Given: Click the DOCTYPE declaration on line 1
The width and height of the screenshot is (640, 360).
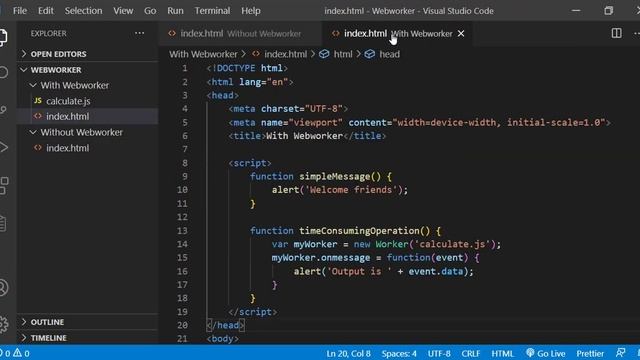Looking at the screenshot, I should click(247, 68).
